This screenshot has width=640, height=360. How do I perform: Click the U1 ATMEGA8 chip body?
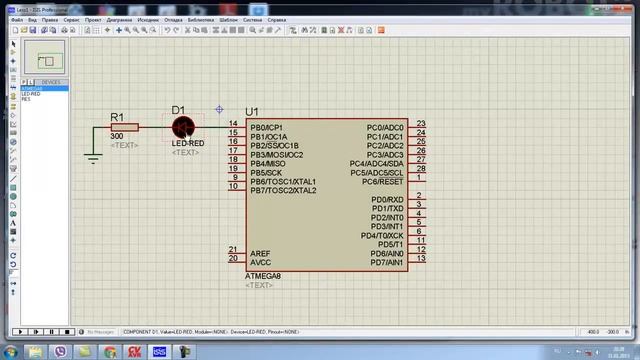pyautogui.click(x=327, y=195)
